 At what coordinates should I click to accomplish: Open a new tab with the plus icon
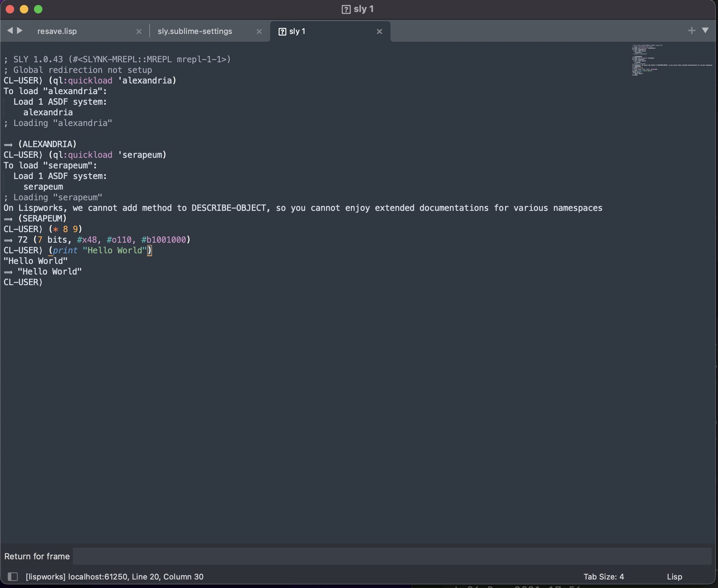691,31
